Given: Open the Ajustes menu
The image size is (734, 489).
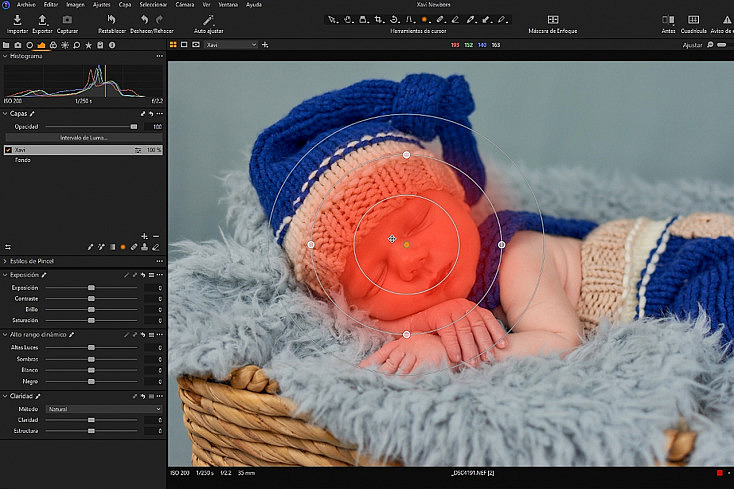Looking at the screenshot, I should [x=101, y=5].
